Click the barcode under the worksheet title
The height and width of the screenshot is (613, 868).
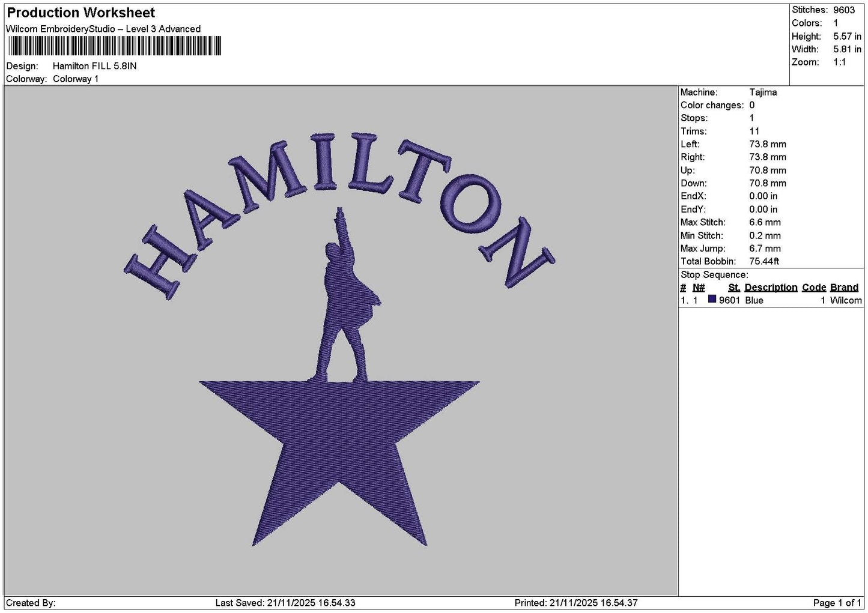(114, 46)
